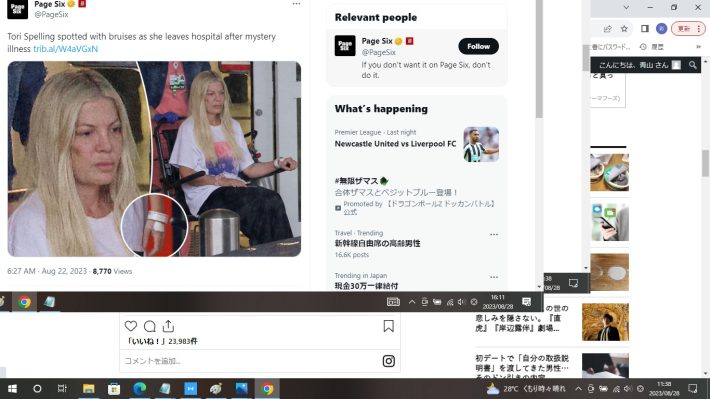
Task: Launch File Explorer from the bottom taskbar
Action: 88,389
